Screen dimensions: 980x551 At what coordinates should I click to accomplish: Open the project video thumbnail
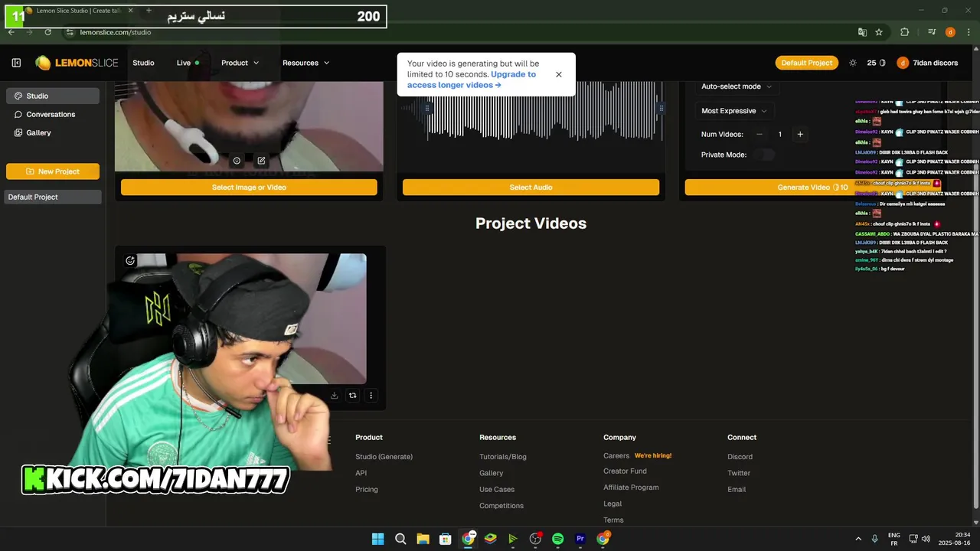coord(249,318)
